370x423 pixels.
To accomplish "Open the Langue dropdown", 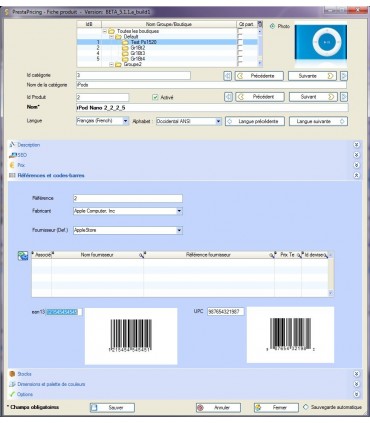I will coord(125,121).
